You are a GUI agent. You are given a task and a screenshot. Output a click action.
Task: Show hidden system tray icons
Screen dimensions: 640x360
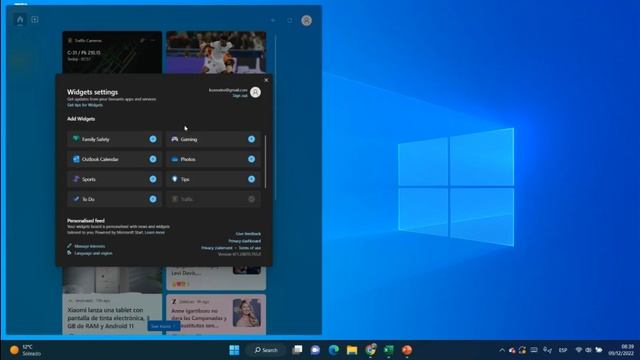[x=502, y=350]
